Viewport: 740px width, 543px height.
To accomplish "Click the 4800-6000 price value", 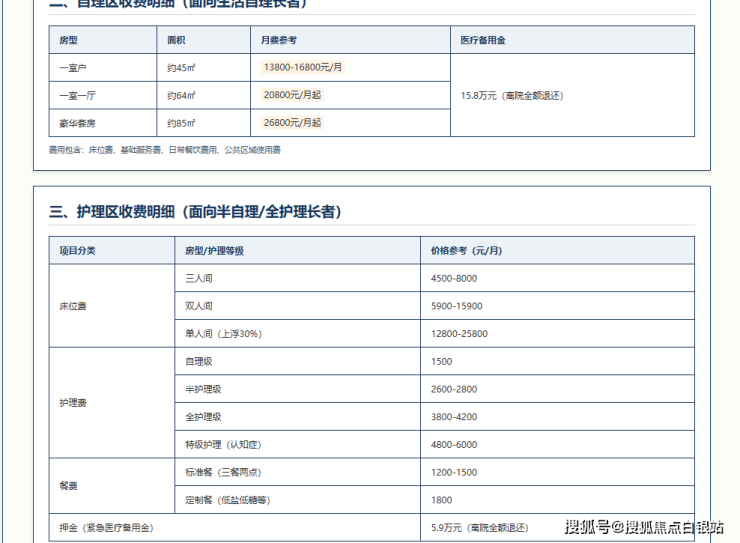I will point(454,445).
